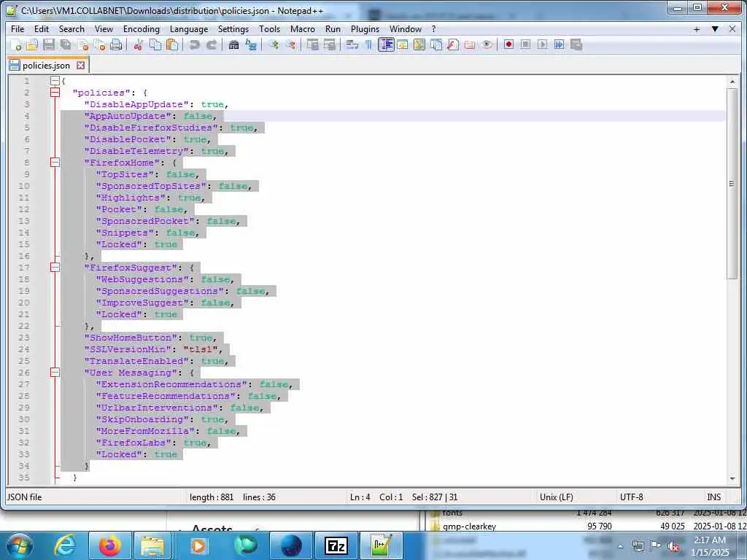Disable the active Indent Guide toggle

(x=386, y=44)
